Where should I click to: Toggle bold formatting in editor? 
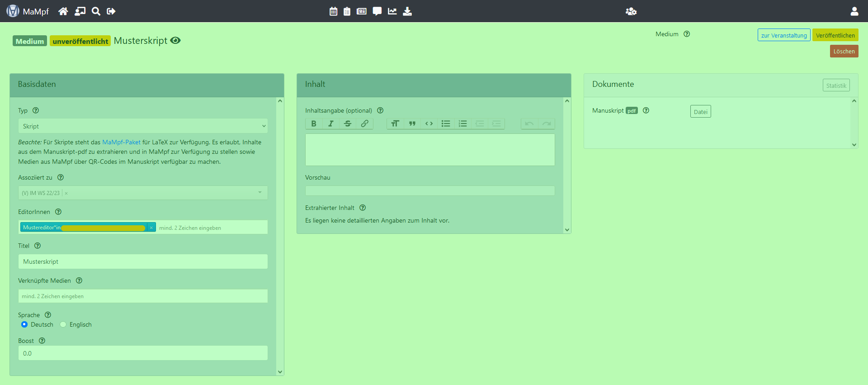314,124
